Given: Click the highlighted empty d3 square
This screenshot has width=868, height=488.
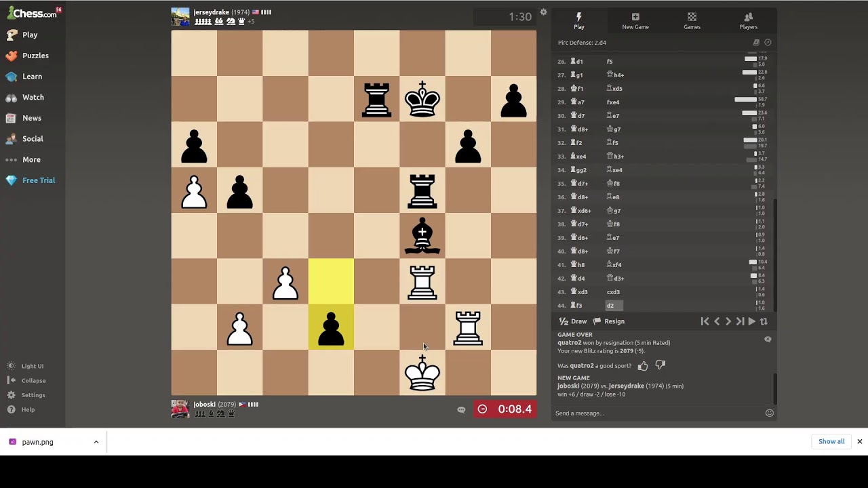Looking at the screenshot, I should tap(331, 281).
